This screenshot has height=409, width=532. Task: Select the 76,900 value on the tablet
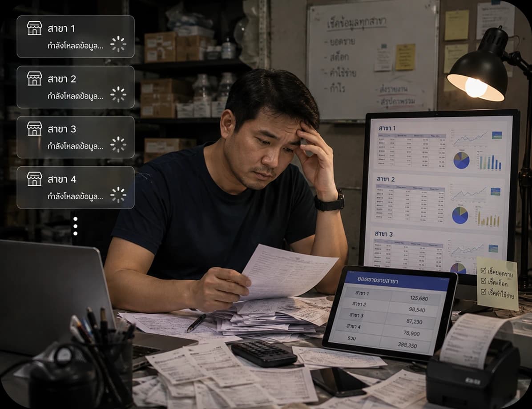[x=411, y=333]
